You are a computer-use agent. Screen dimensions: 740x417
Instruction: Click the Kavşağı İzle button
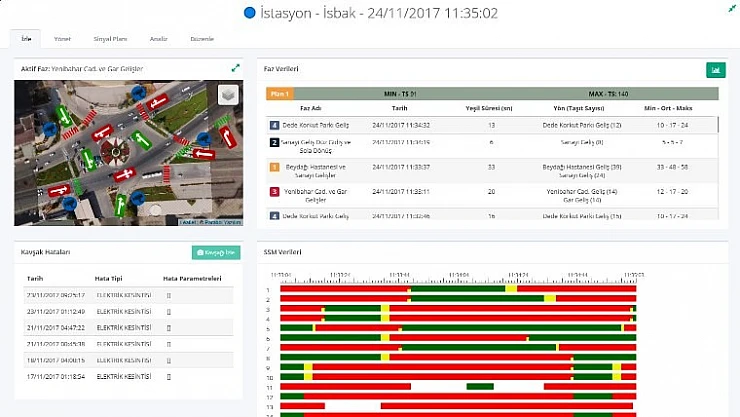[216, 252]
